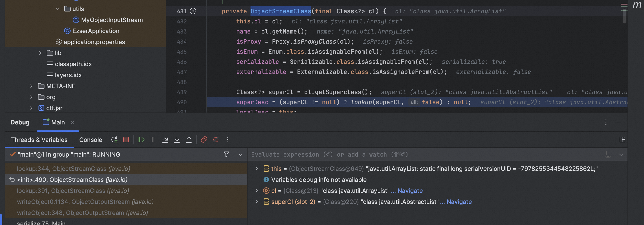Collapse the utils folder
644x225 pixels.
pos(58,9)
